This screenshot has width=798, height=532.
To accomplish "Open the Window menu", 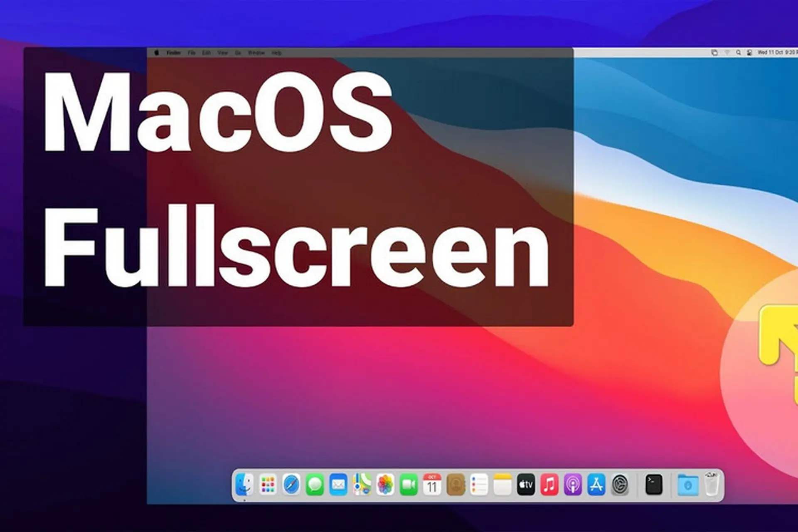I will tap(256, 53).
